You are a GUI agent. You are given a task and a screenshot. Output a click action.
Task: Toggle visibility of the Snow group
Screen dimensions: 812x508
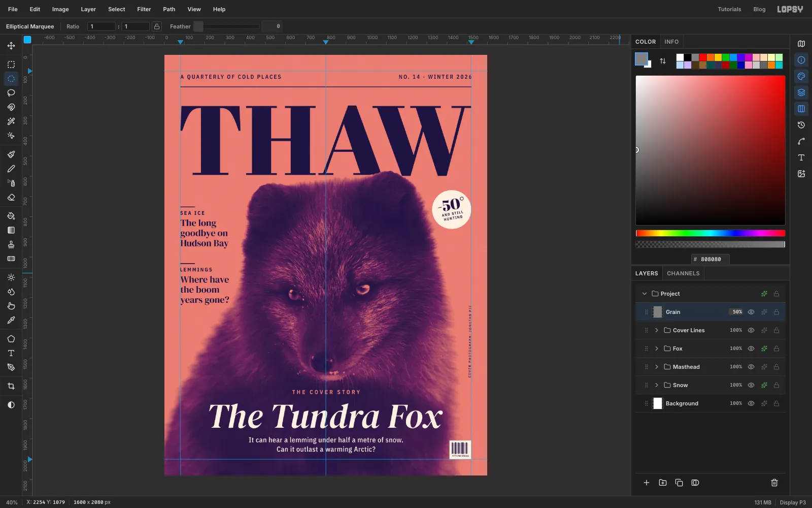(x=751, y=385)
